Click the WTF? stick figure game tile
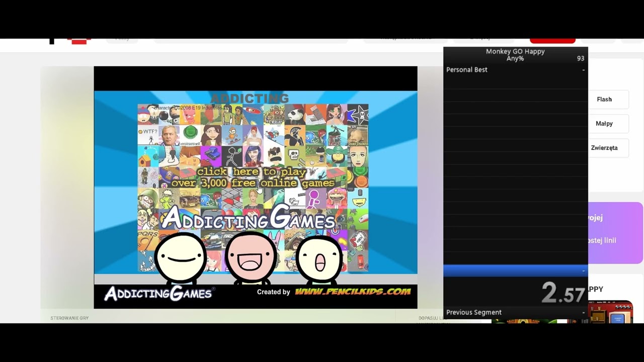This screenshot has width=644, height=362. point(148,135)
